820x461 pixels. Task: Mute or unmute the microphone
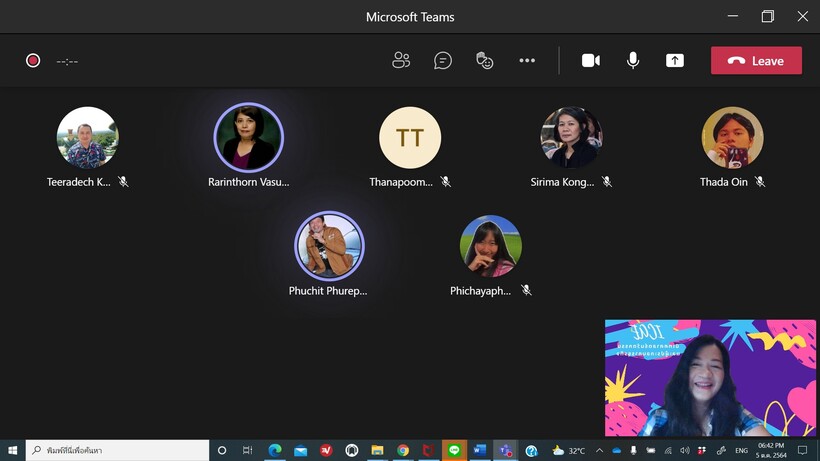pos(633,61)
